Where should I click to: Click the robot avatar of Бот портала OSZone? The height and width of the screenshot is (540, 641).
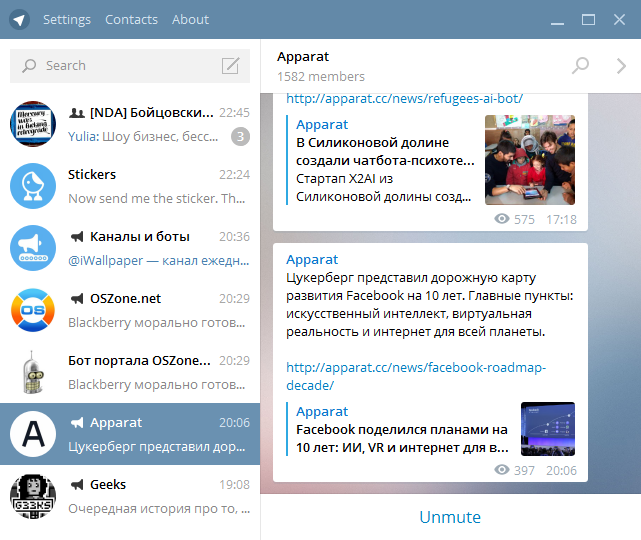[x=32, y=372]
